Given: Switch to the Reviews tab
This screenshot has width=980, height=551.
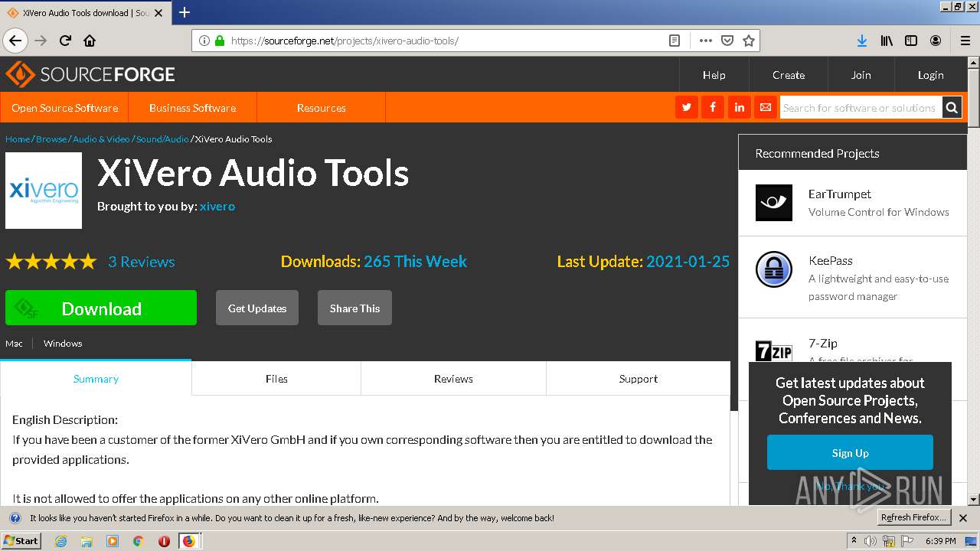Looking at the screenshot, I should coord(453,378).
